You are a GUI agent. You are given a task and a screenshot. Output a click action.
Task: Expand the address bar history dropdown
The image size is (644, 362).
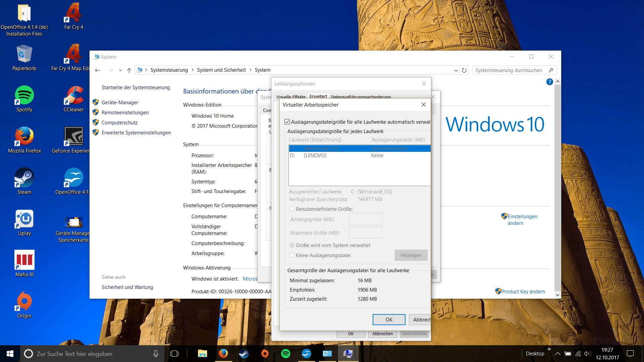pyautogui.click(x=456, y=70)
